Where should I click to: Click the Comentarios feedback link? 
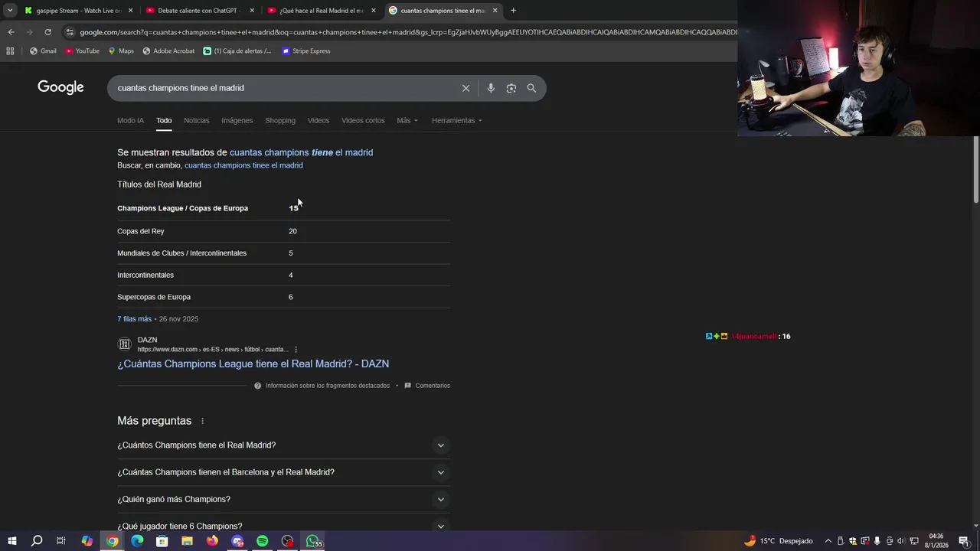pos(427,386)
